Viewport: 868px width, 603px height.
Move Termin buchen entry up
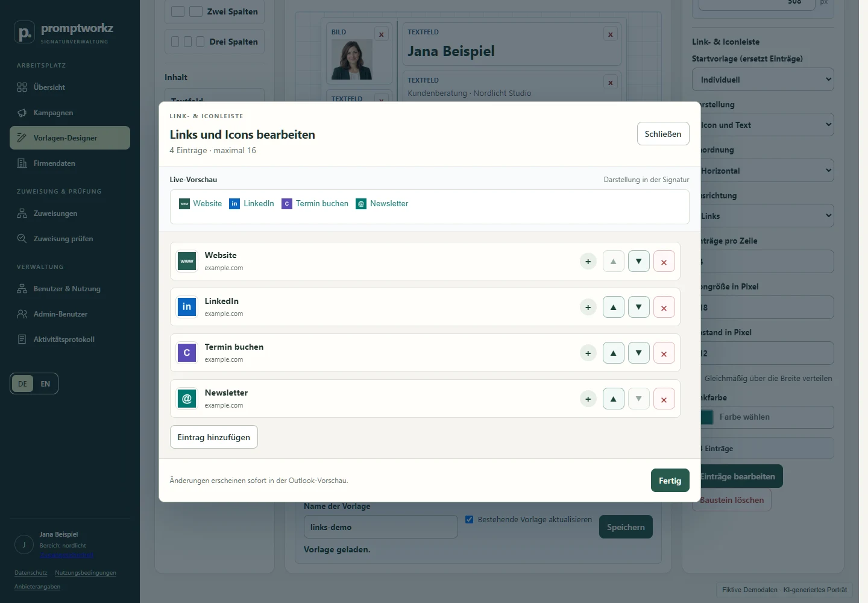(x=613, y=353)
